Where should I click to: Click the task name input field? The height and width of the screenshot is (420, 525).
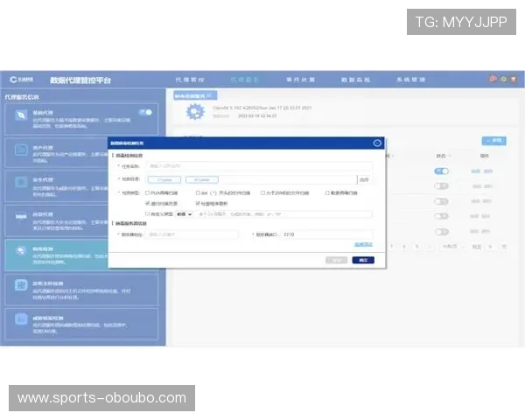pos(259,165)
